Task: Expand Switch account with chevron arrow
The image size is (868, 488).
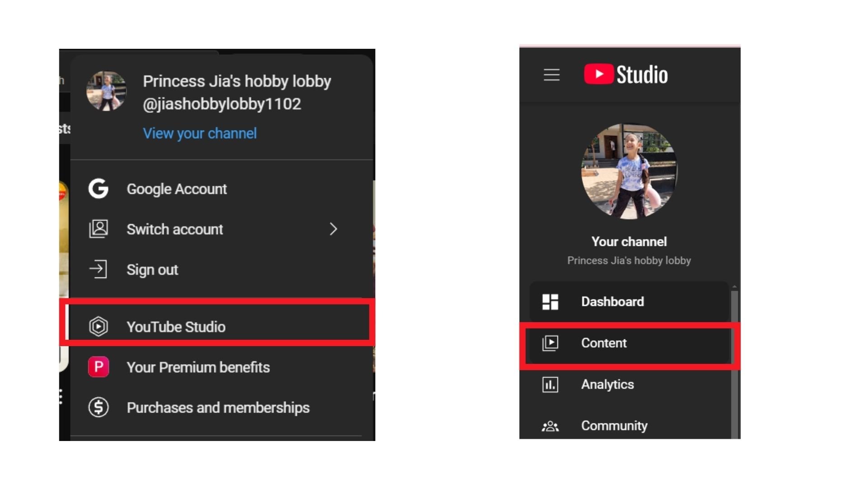Action: (x=334, y=229)
